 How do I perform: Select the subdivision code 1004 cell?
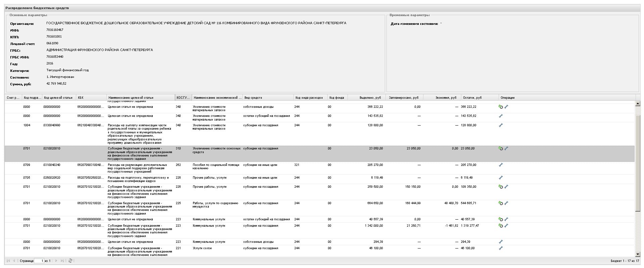(27, 125)
